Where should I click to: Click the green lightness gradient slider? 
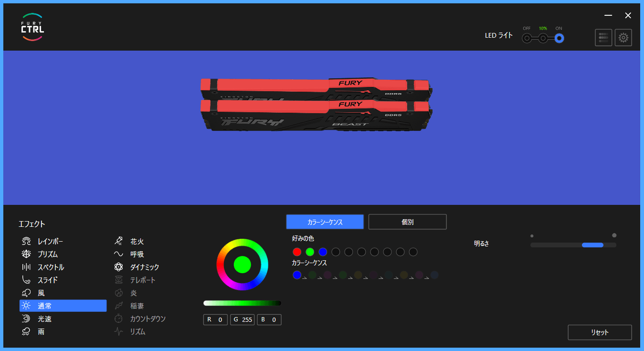click(x=242, y=303)
